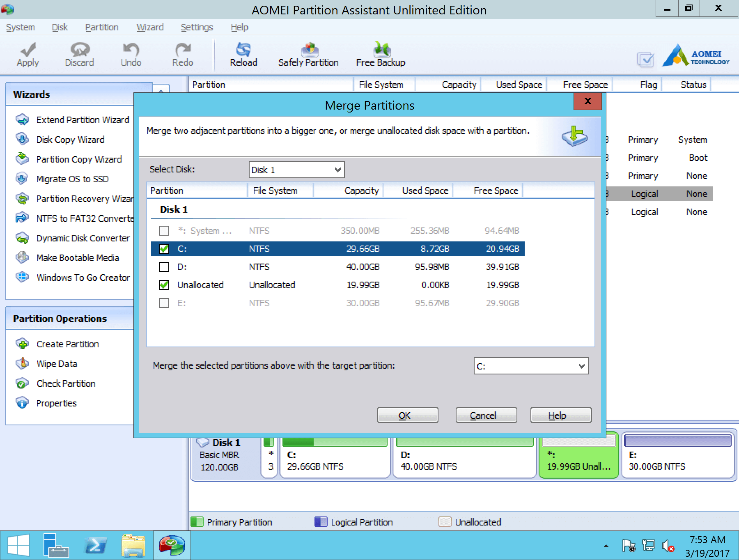
Task: Open the Partition menu
Action: [x=102, y=27]
